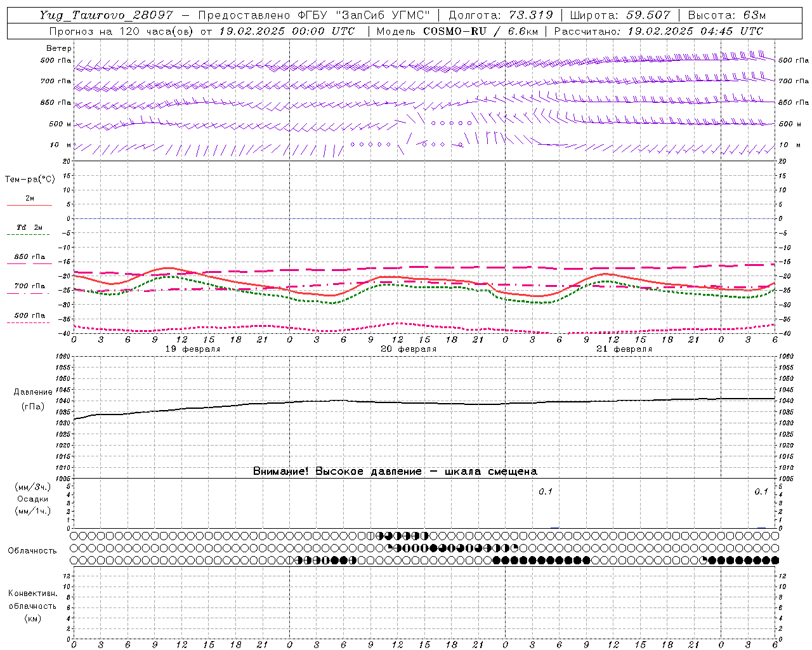The image size is (812, 650).
Task: Click the '(мм/1ч.)' precipitation unit label
Action: (x=32, y=511)
